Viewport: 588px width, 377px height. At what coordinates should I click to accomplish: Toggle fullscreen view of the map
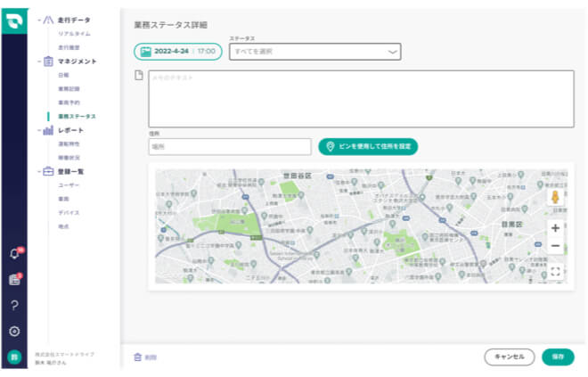(555, 272)
